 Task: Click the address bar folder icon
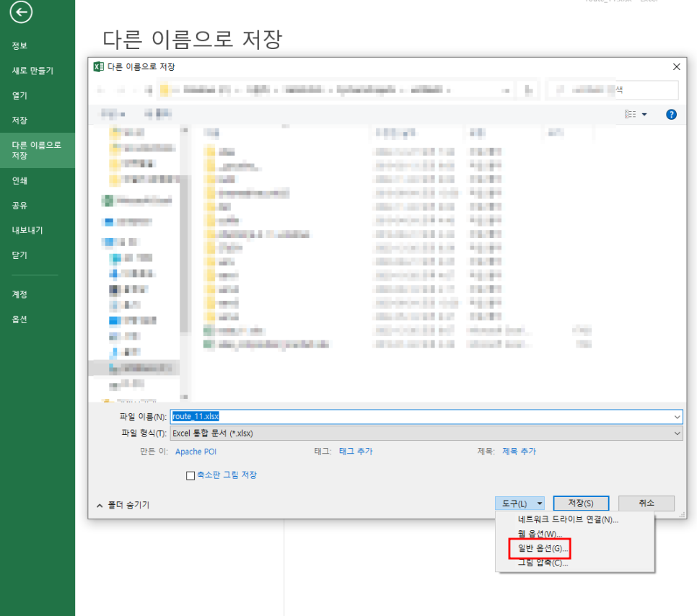[x=164, y=90]
